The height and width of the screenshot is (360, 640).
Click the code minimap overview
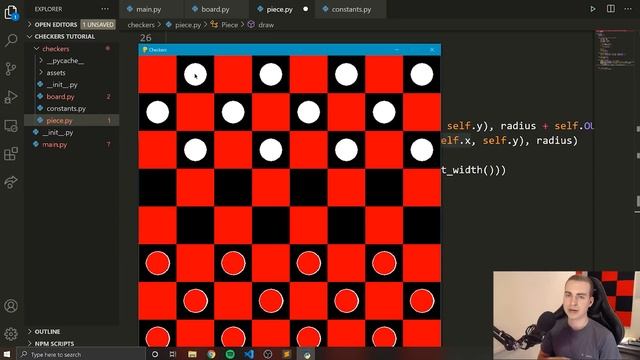(x=615, y=51)
